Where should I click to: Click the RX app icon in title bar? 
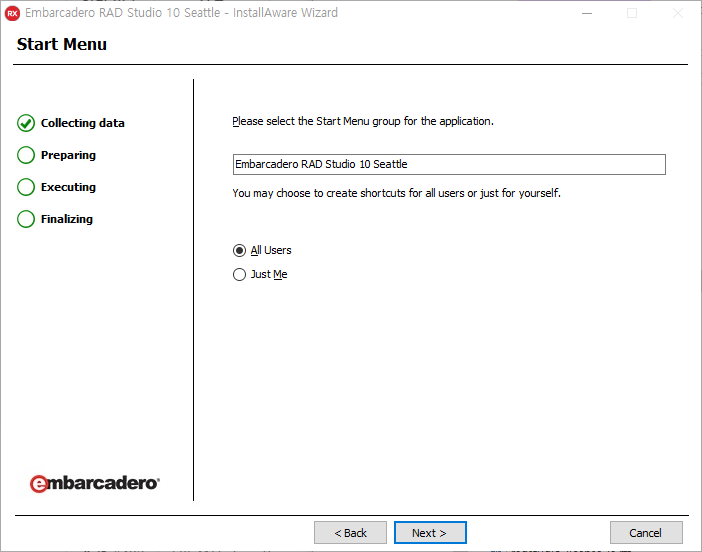tap(13, 13)
